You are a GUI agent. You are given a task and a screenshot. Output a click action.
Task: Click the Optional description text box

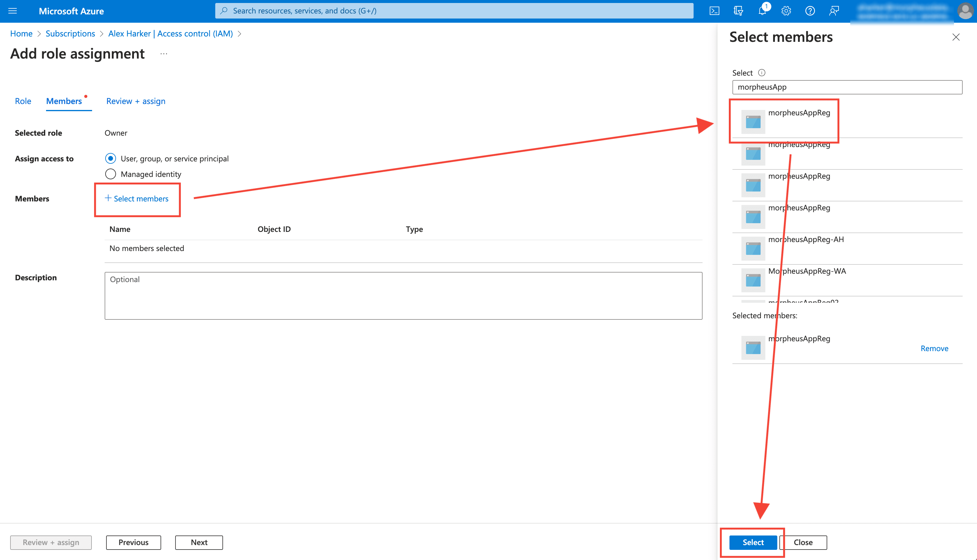pyautogui.click(x=403, y=296)
